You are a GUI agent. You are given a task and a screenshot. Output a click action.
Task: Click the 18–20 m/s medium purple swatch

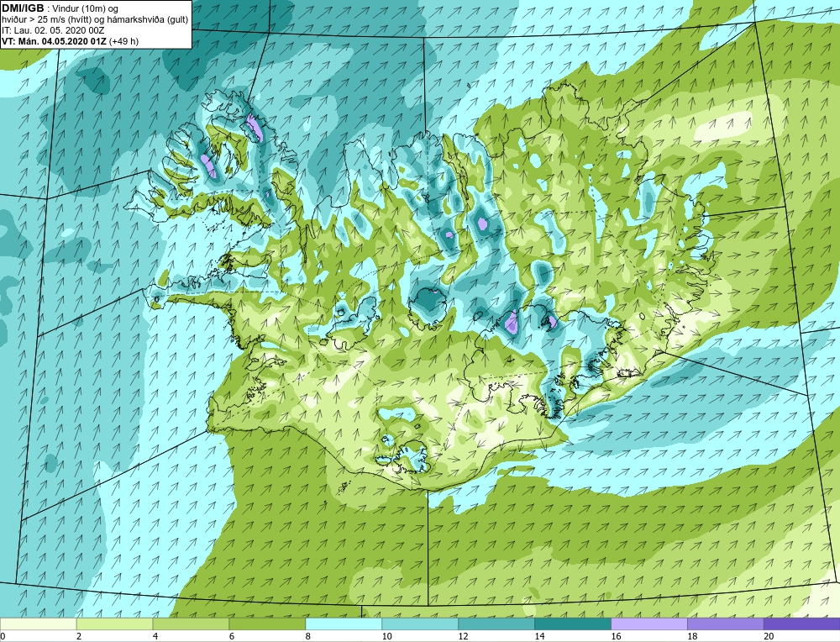tap(726, 624)
